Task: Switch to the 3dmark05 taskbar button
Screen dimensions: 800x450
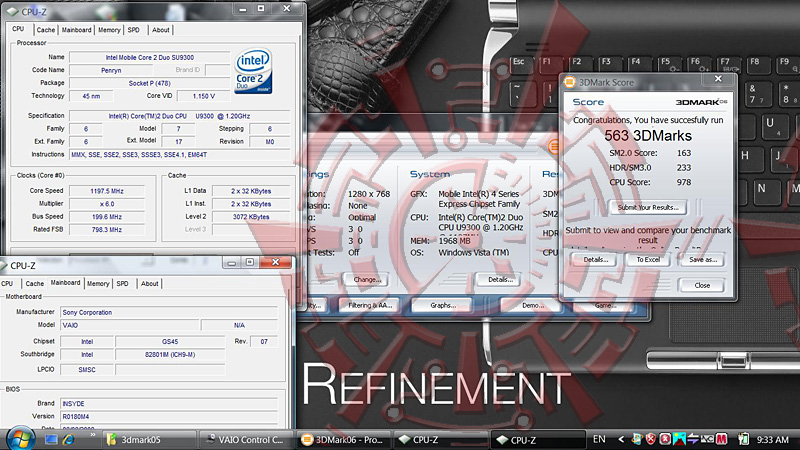Action: pyautogui.click(x=149, y=440)
